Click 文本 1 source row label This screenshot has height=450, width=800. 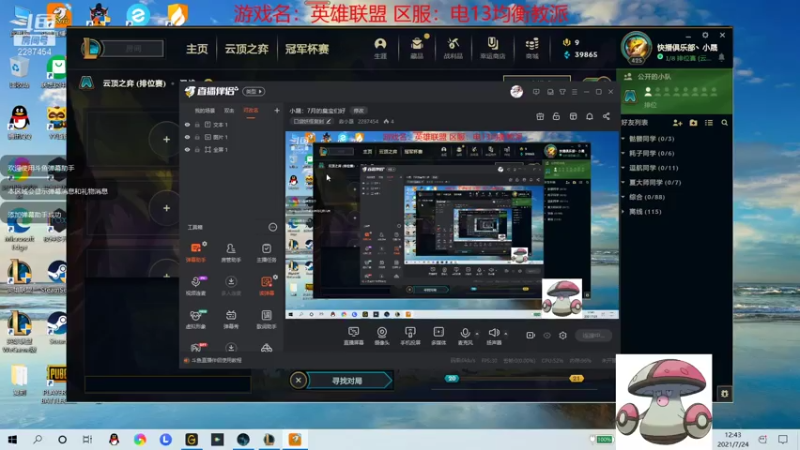tap(220, 124)
